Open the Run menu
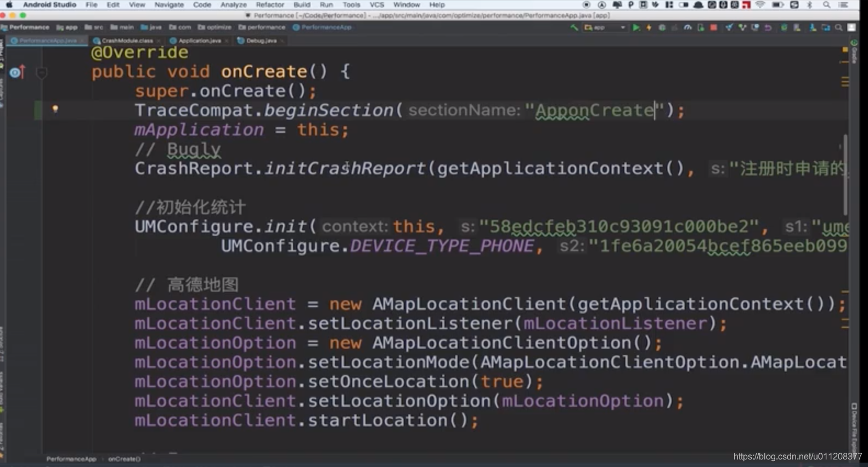Viewport: 868px width, 467px height. [x=326, y=4]
